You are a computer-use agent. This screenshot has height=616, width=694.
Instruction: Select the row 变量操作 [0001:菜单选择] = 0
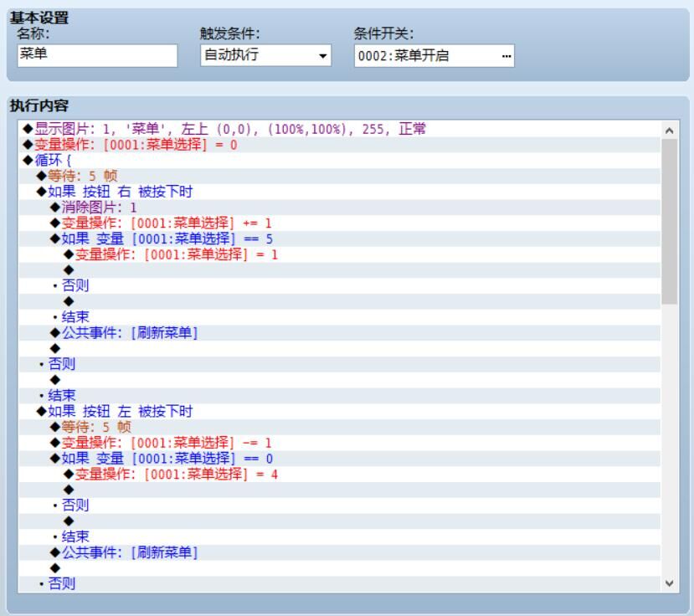coord(340,145)
